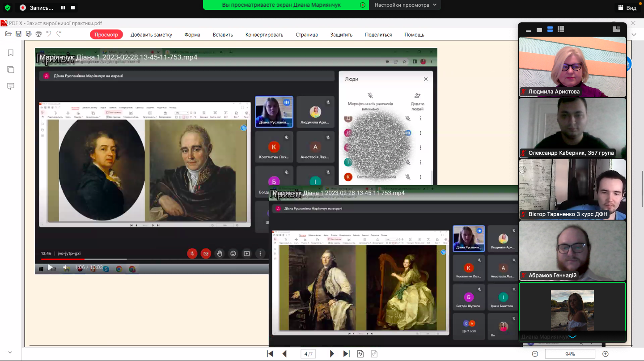The width and height of the screenshot is (644, 361).
Task: Zoom in with the plus icon
Action: coord(606,354)
